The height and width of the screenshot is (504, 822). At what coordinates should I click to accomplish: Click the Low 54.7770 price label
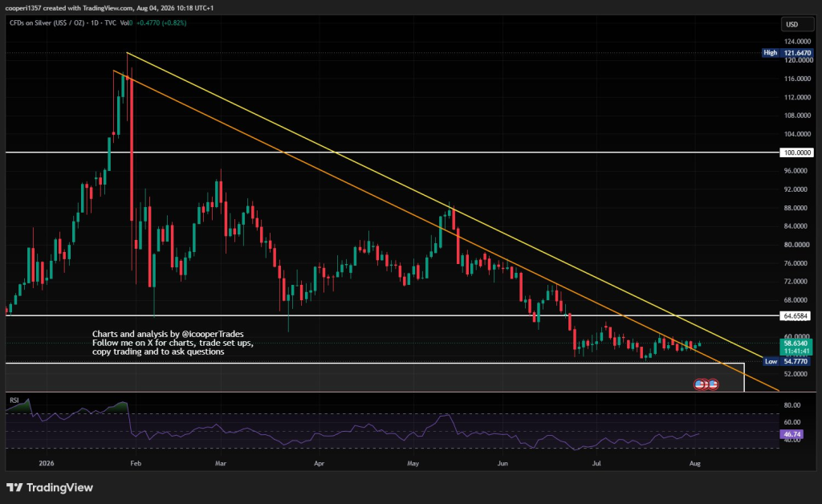[x=787, y=361]
